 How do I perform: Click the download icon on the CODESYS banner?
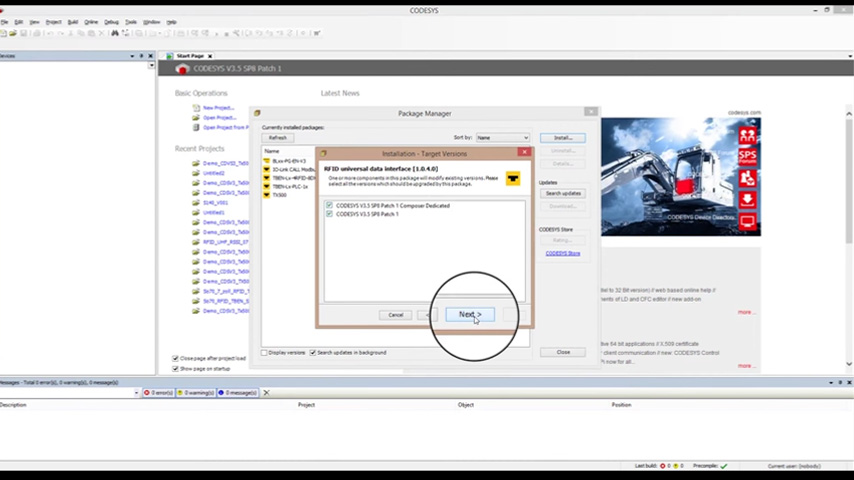click(747, 200)
